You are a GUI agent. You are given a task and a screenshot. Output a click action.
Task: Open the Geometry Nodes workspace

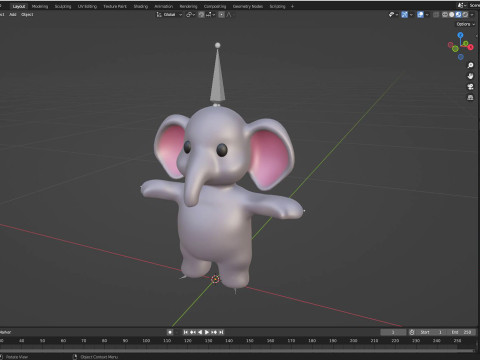pos(247,6)
